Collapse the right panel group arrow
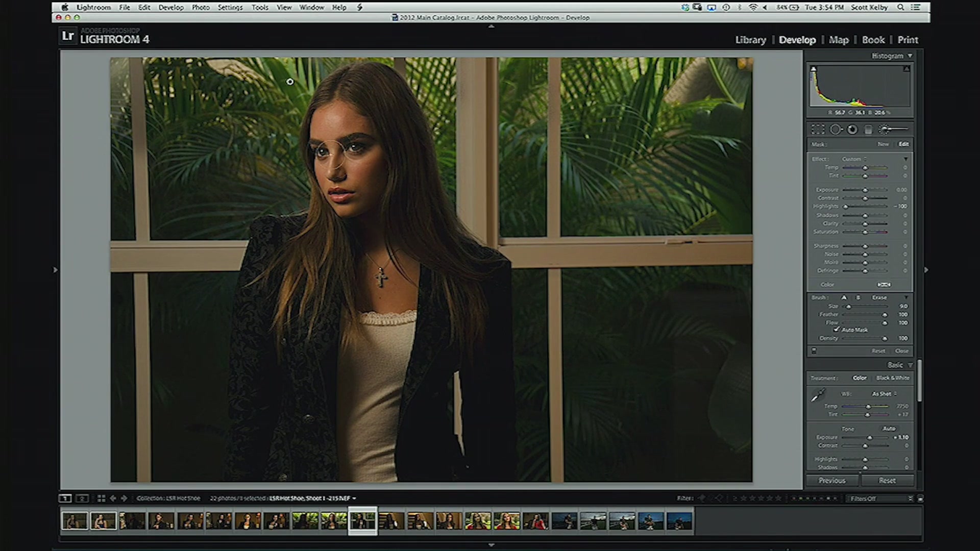The image size is (980, 551). 926,270
